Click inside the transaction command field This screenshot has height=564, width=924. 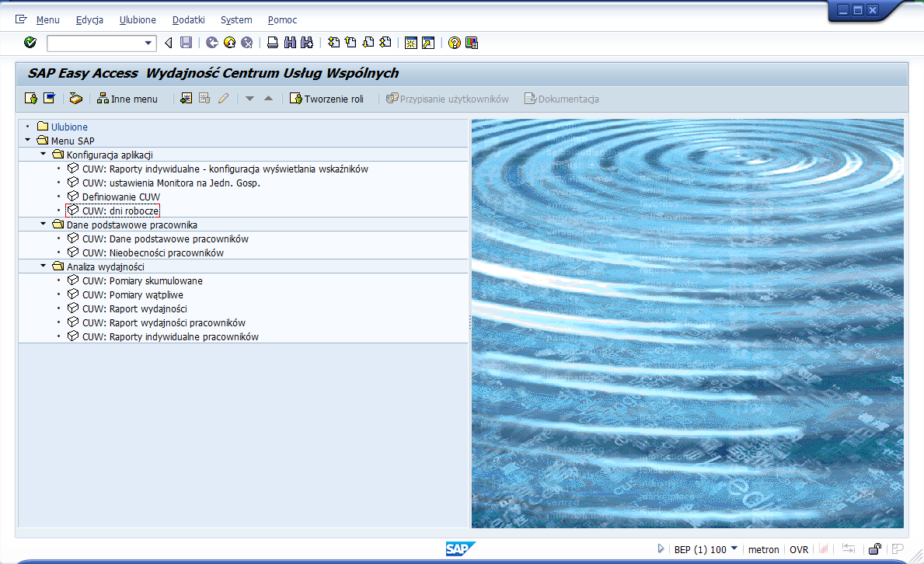tap(95, 43)
